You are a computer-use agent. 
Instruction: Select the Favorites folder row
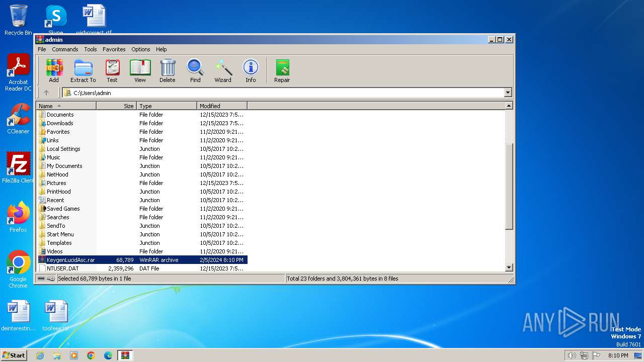(142, 132)
